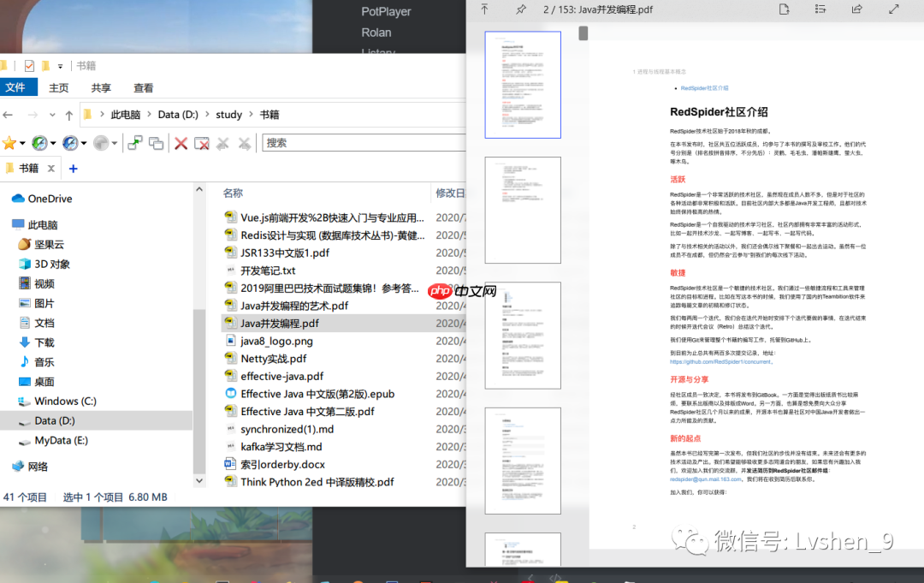Click the add-page icon on the PDF toolbar
This screenshot has height=583, width=924.
784,9
